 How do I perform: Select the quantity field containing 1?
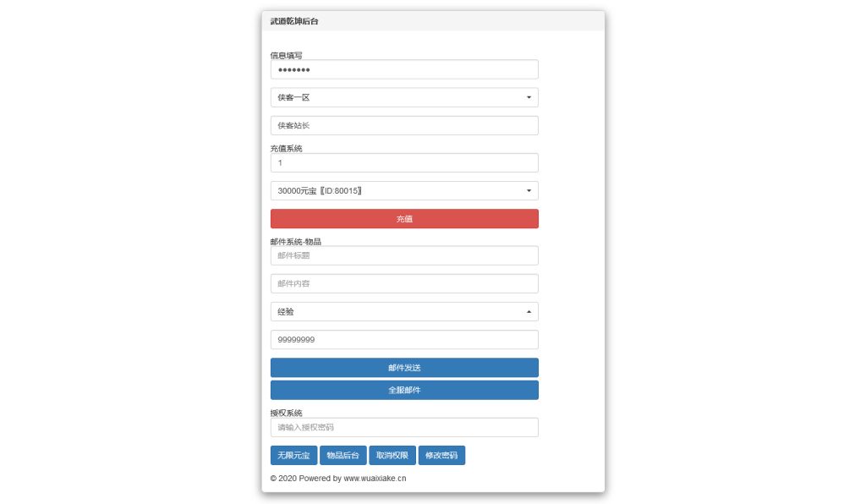coord(403,162)
